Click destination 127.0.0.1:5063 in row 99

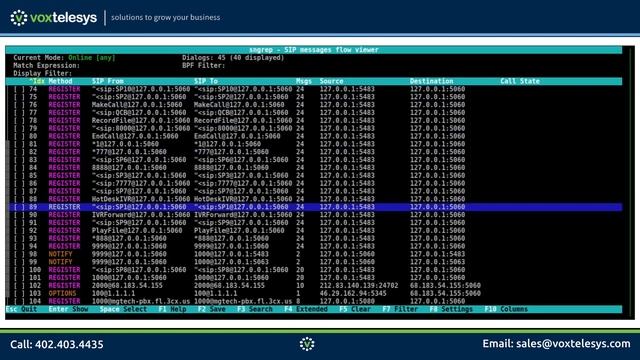tap(438, 262)
